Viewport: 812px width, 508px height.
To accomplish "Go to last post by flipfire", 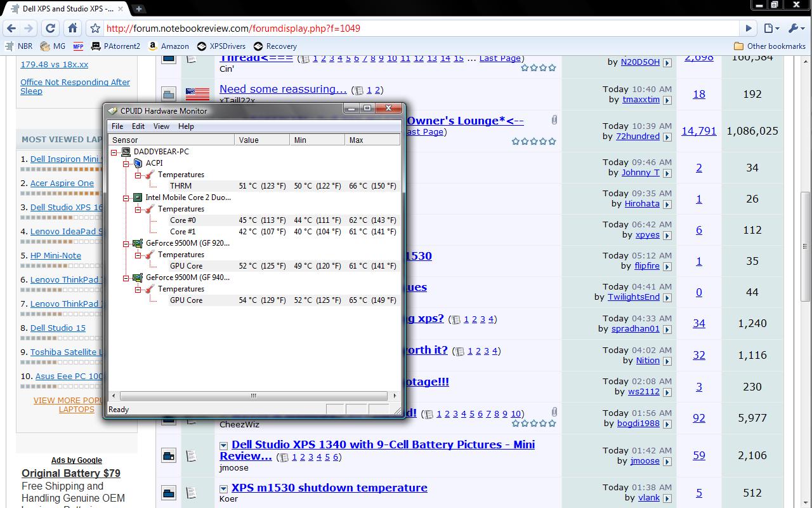I will click(667, 267).
